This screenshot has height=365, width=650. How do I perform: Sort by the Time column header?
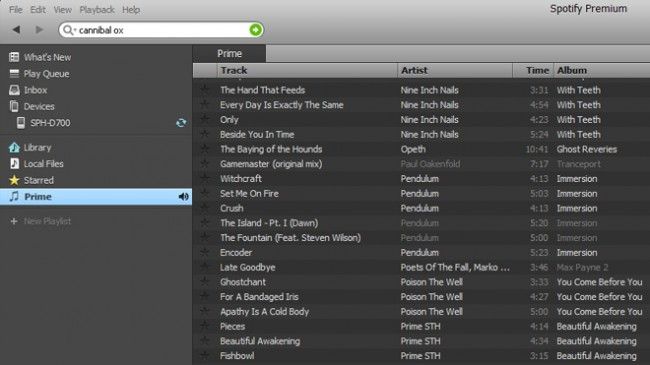click(x=534, y=70)
